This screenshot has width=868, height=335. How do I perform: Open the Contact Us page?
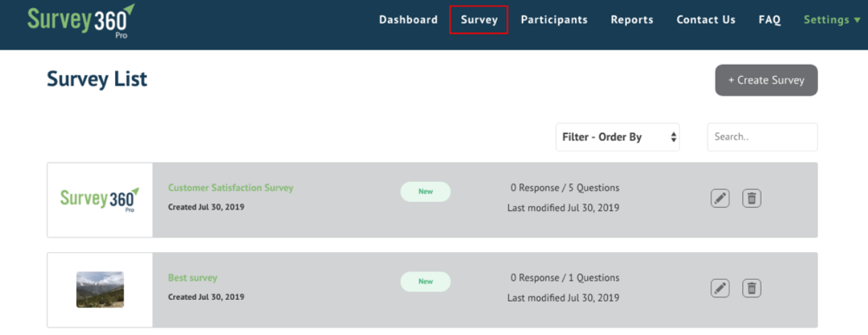[x=706, y=20]
